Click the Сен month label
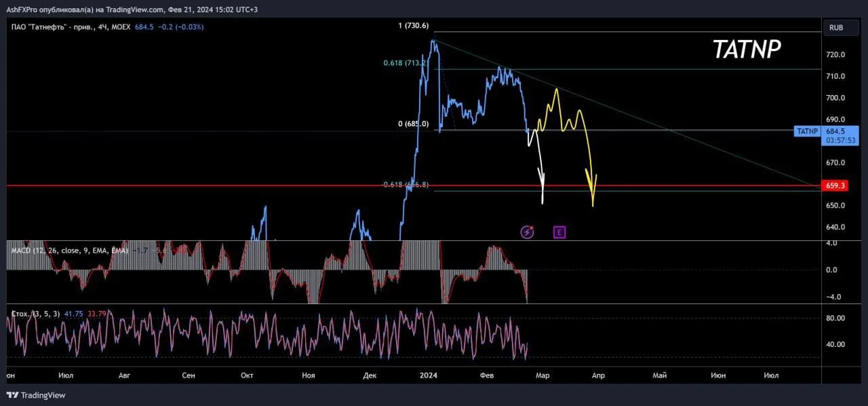 point(189,375)
